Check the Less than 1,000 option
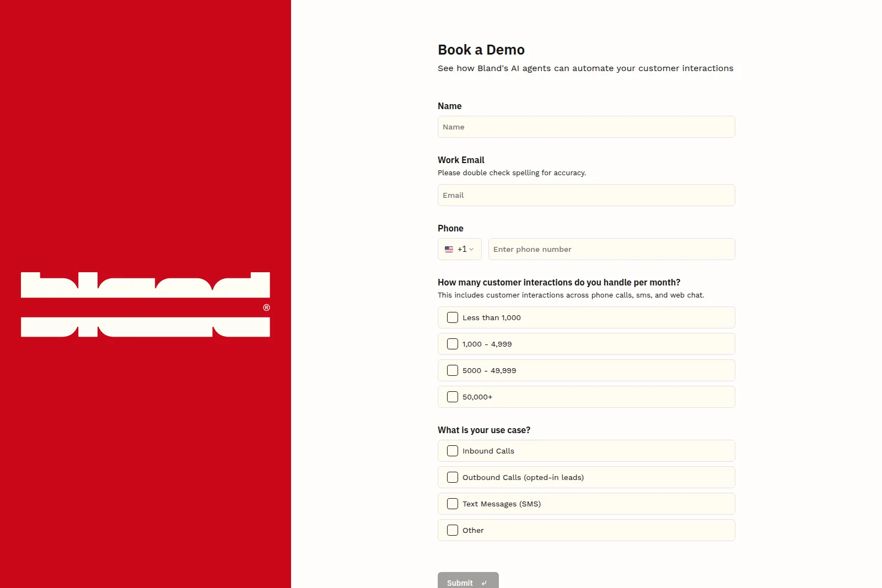The image size is (882, 588). 453,317
